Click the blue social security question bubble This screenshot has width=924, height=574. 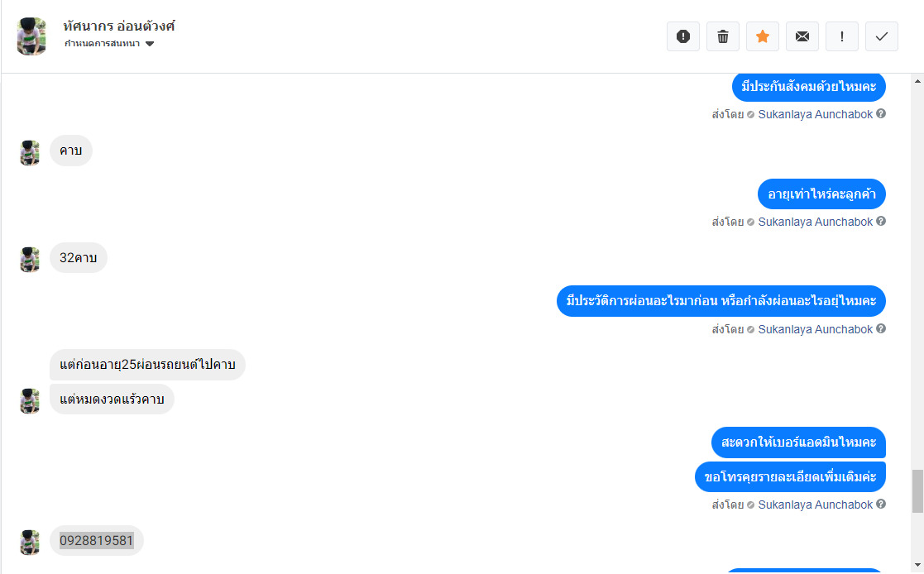click(x=808, y=87)
